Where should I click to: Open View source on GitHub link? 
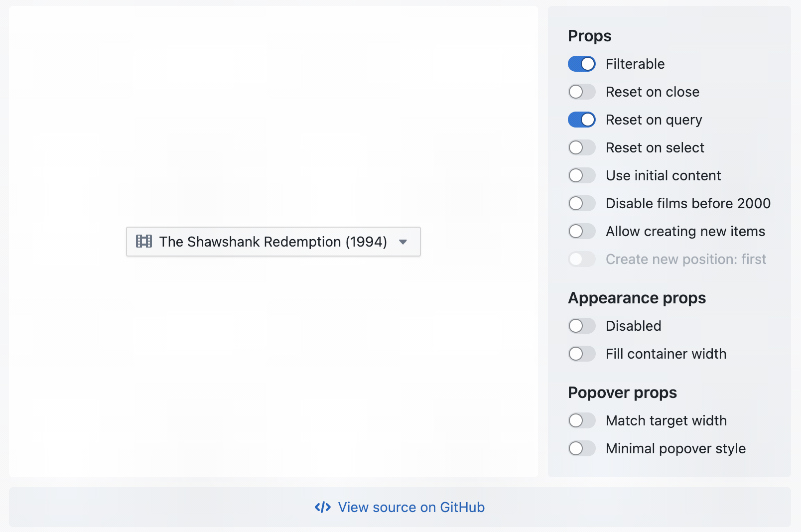click(x=411, y=507)
